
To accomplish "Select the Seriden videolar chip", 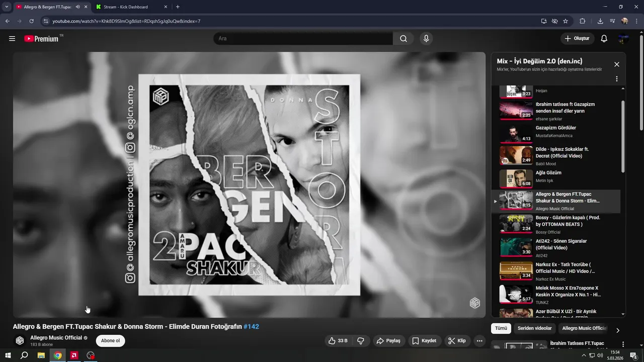I will [534, 328].
